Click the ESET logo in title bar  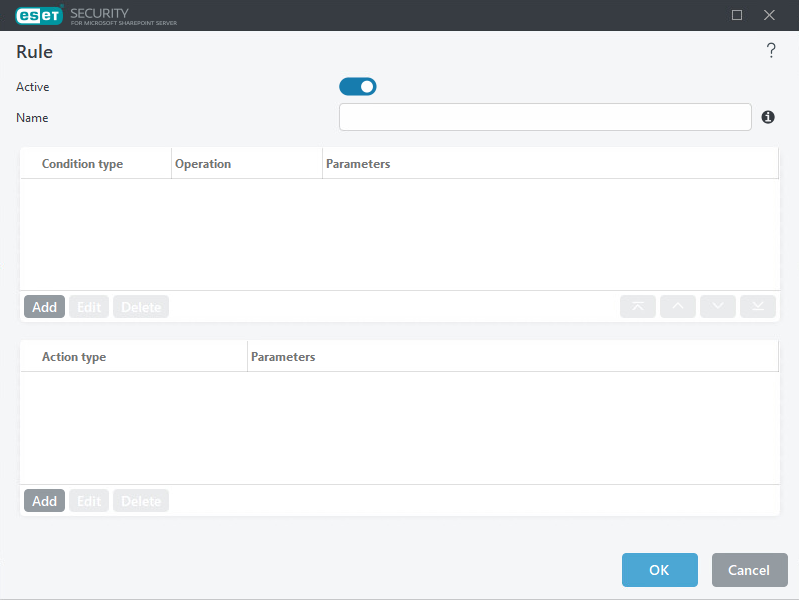coord(40,15)
